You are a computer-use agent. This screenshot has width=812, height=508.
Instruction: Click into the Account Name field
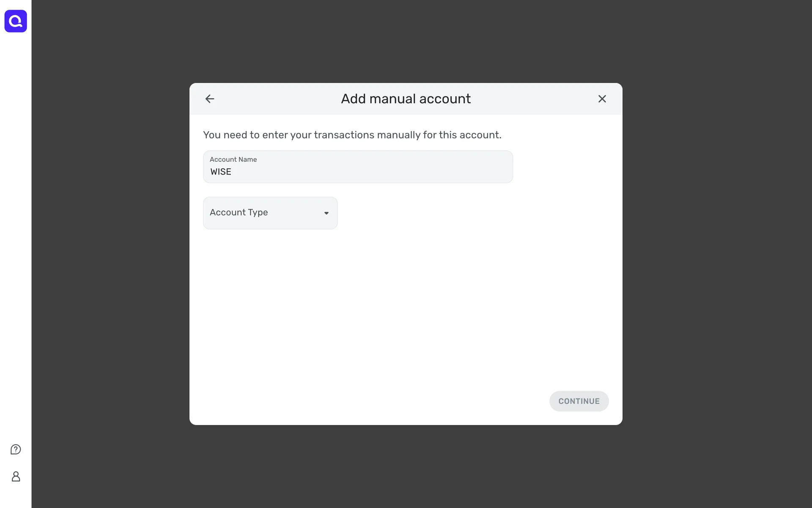[x=358, y=167]
